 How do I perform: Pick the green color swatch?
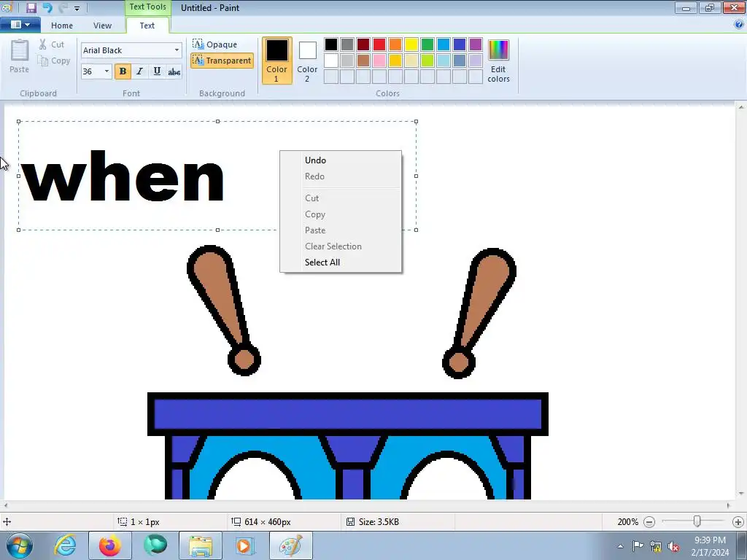[427, 44]
